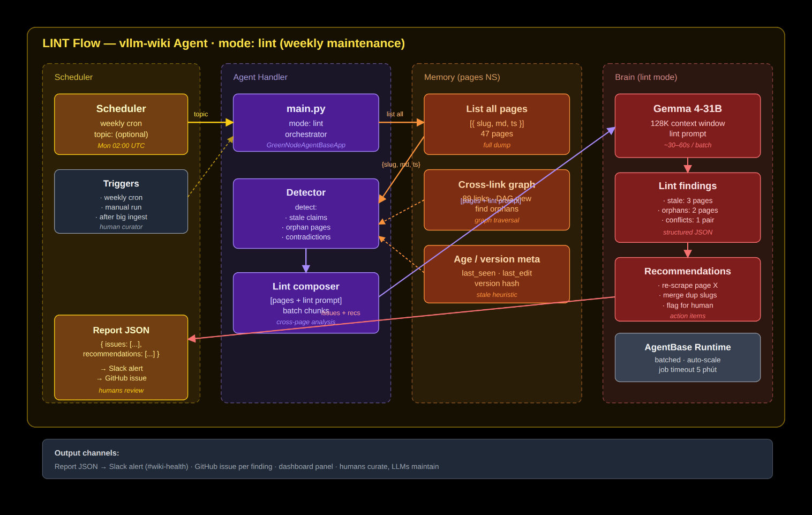Open the main.py orchestrator node
Screen dimensions: 812x515
tap(306, 123)
